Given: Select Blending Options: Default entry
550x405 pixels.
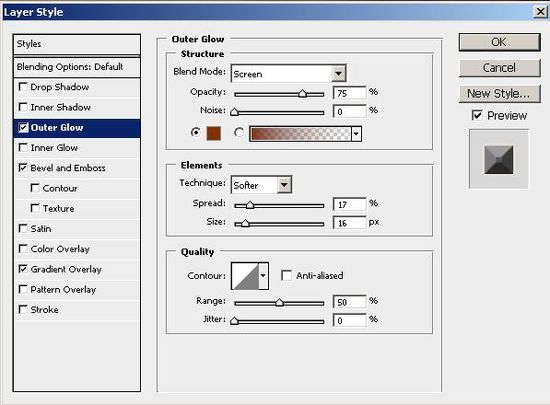Looking at the screenshot, I should 77,67.
